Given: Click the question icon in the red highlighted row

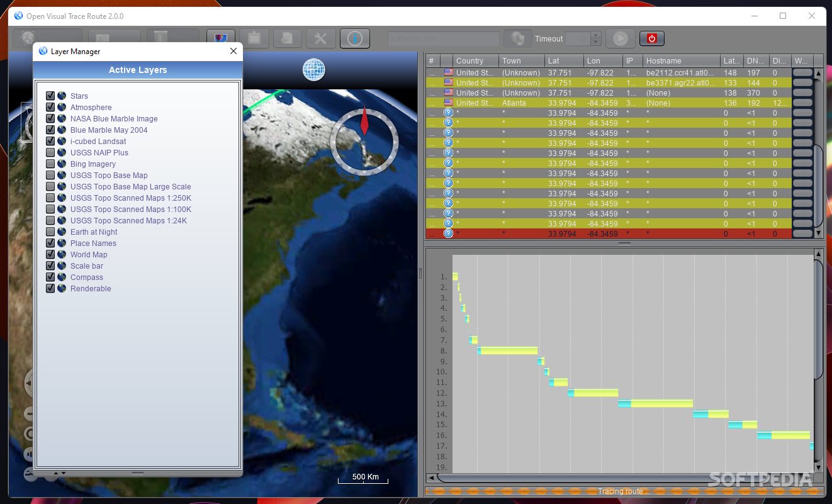Looking at the screenshot, I should click(448, 233).
